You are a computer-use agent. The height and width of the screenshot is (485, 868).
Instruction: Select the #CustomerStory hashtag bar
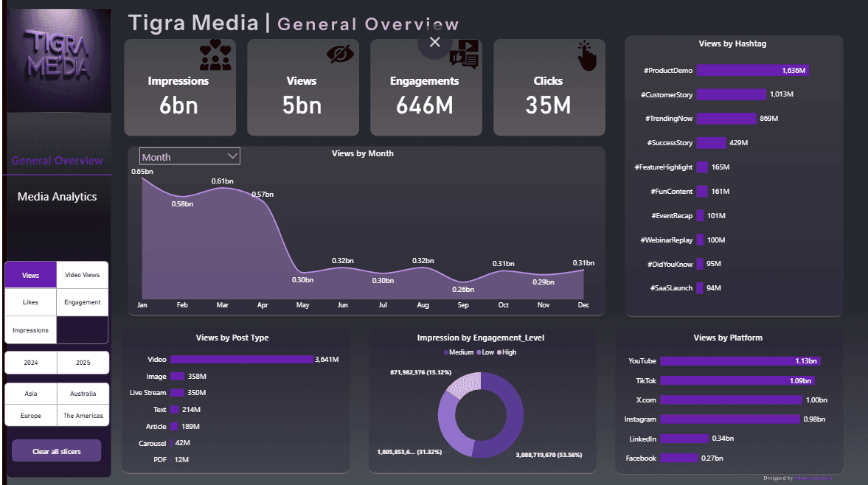point(732,94)
